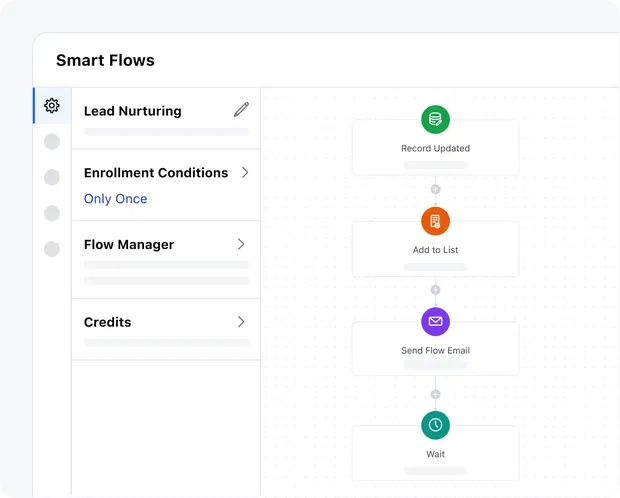
Task: Edit the Lead Nurturing name pencil
Action: pos(241,110)
